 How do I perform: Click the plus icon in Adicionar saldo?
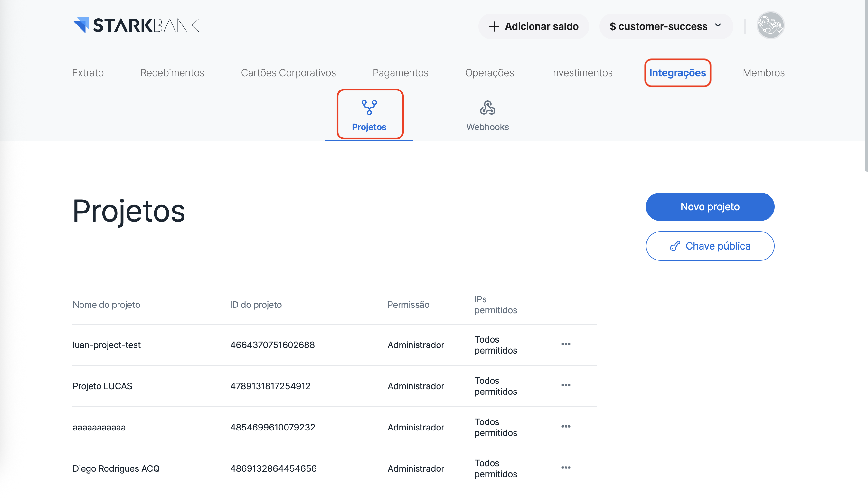[x=494, y=26]
